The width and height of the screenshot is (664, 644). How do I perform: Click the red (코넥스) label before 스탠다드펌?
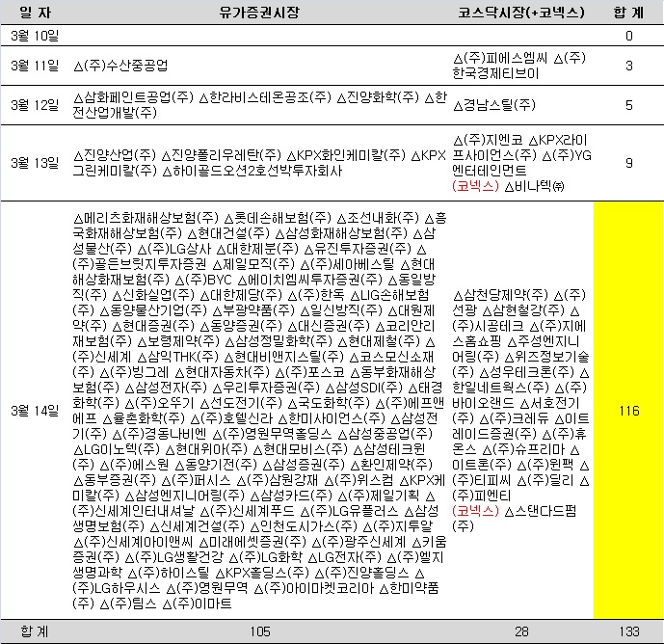tap(475, 511)
